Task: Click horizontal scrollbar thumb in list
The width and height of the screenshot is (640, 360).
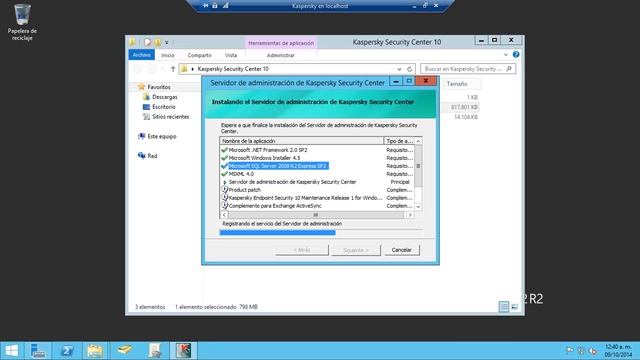Action: pos(316,215)
